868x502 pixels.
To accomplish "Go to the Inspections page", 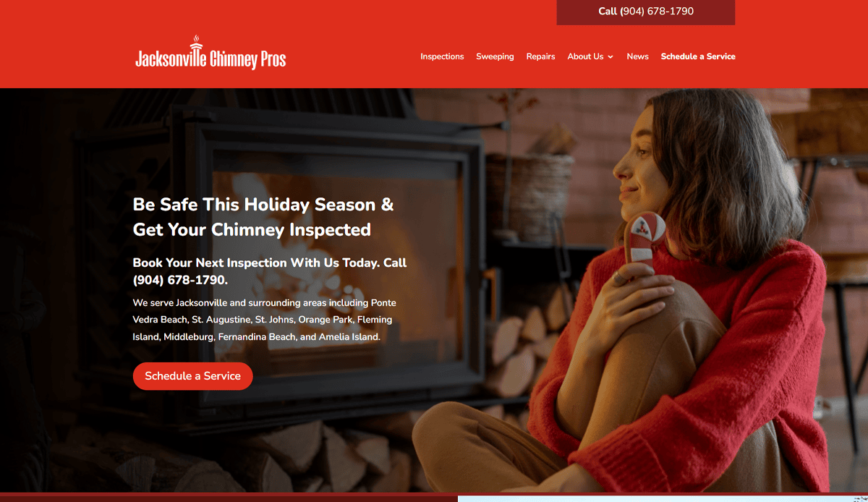I will pos(442,56).
